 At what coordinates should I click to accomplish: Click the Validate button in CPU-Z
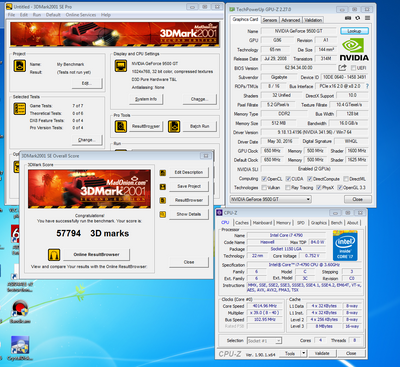(322, 353)
